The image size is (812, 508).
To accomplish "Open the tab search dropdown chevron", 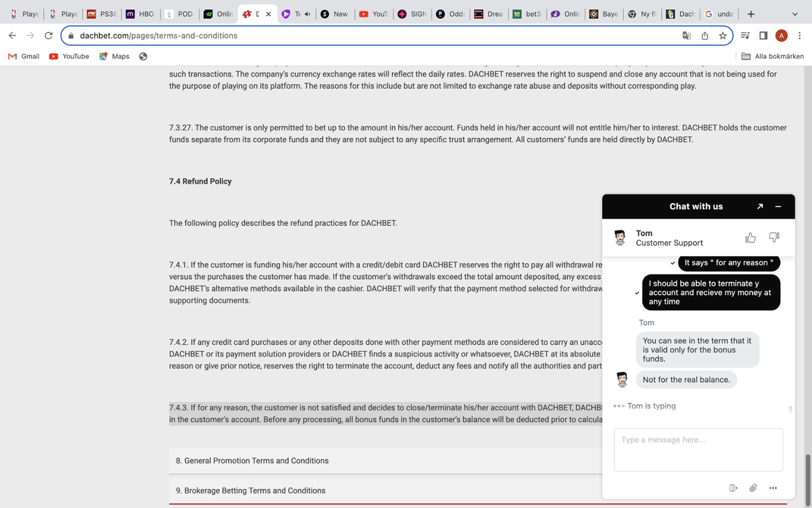I will [x=795, y=14].
